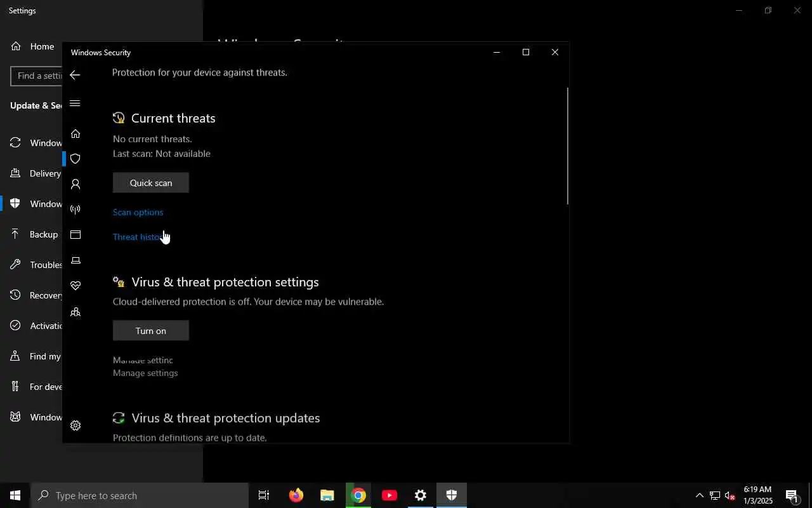Show hidden system tray icons
The image size is (812, 508).
click(699, 495)
